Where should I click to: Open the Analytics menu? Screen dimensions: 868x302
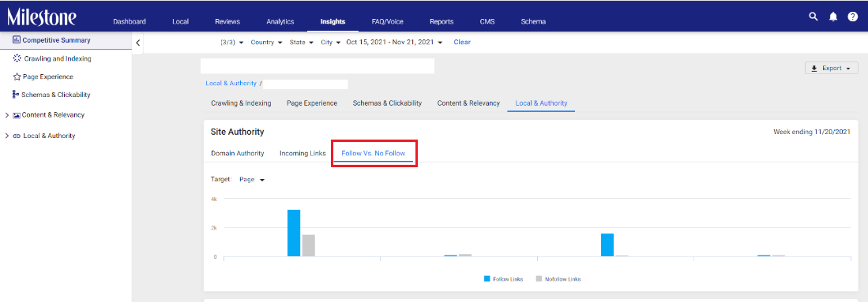point(280,21)
